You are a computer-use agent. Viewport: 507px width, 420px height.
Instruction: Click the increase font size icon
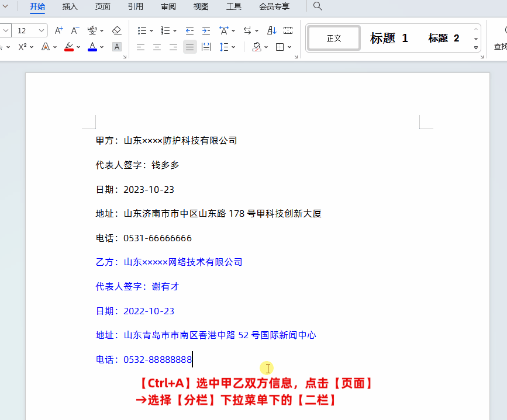pyautogui.click(x=58, y=30)
